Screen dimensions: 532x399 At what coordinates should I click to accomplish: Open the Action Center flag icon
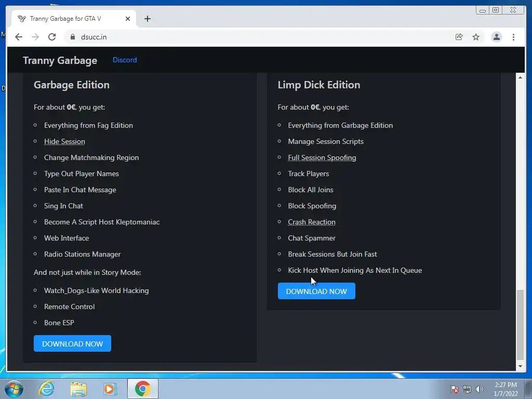click(455, 389)
